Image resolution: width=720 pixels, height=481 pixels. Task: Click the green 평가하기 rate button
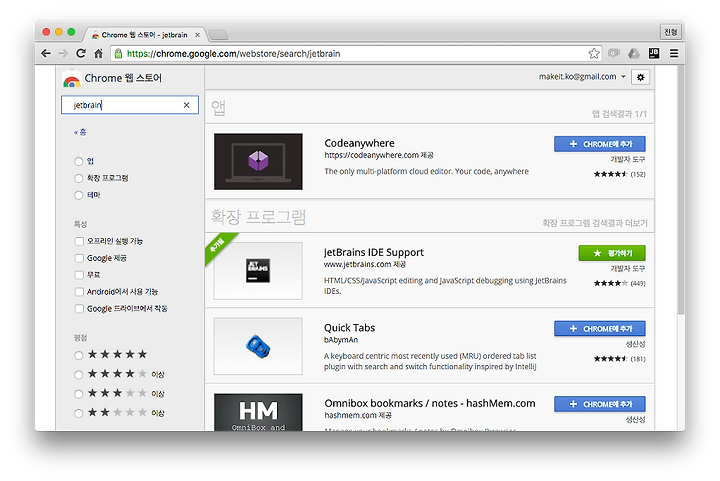pos(612,253)
